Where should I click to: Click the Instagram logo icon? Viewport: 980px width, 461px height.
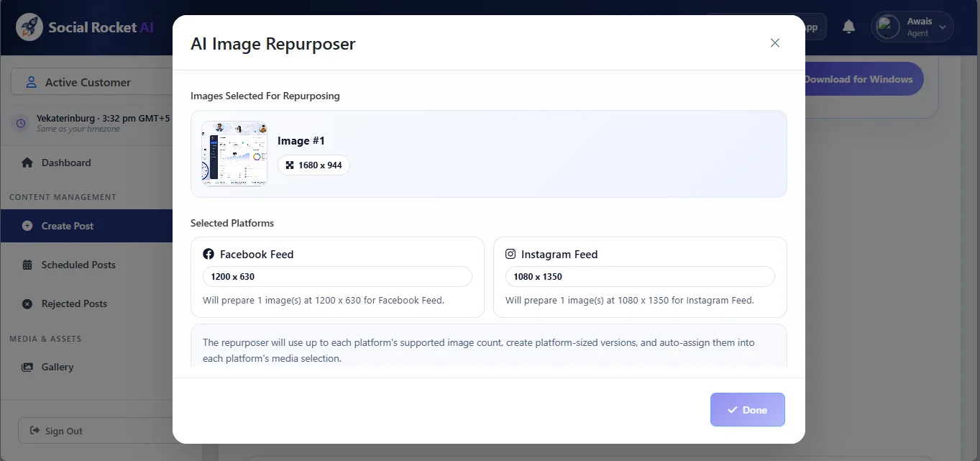point(510,254)
